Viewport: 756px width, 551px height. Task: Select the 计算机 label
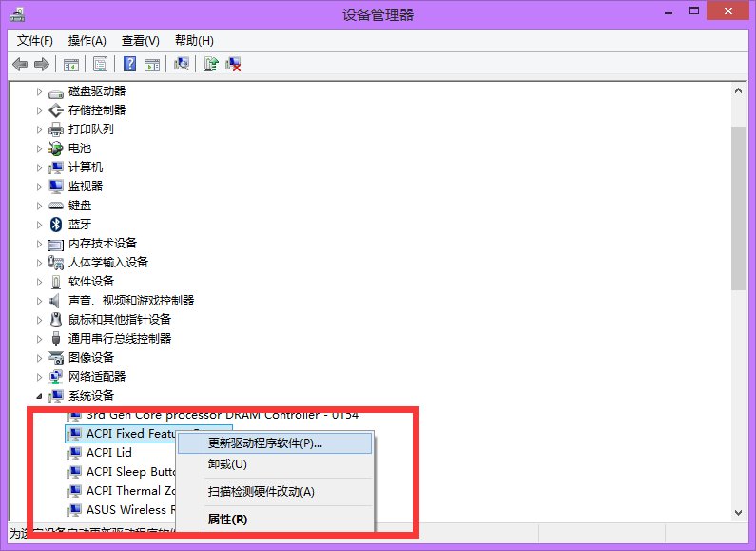[x=86, y=167]
